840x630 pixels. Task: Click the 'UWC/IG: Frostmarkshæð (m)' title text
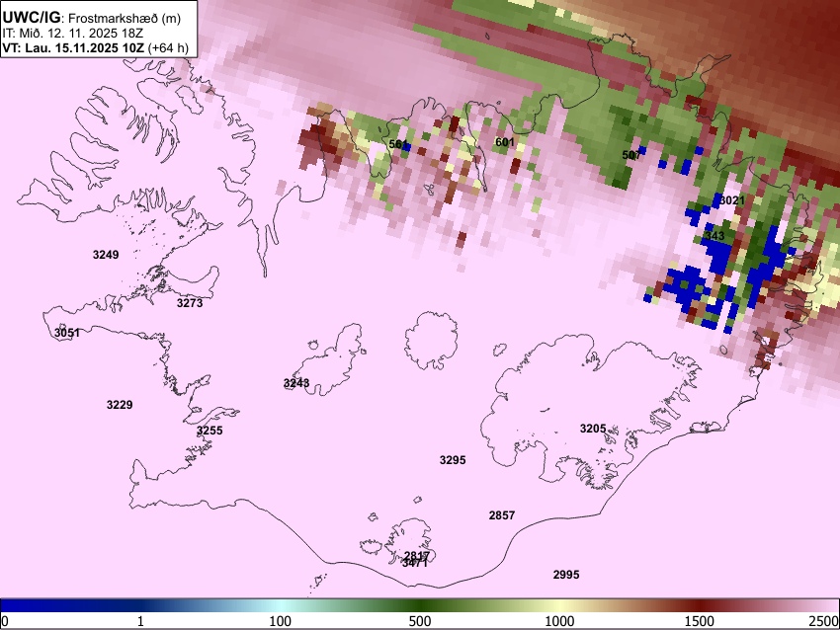92,18
